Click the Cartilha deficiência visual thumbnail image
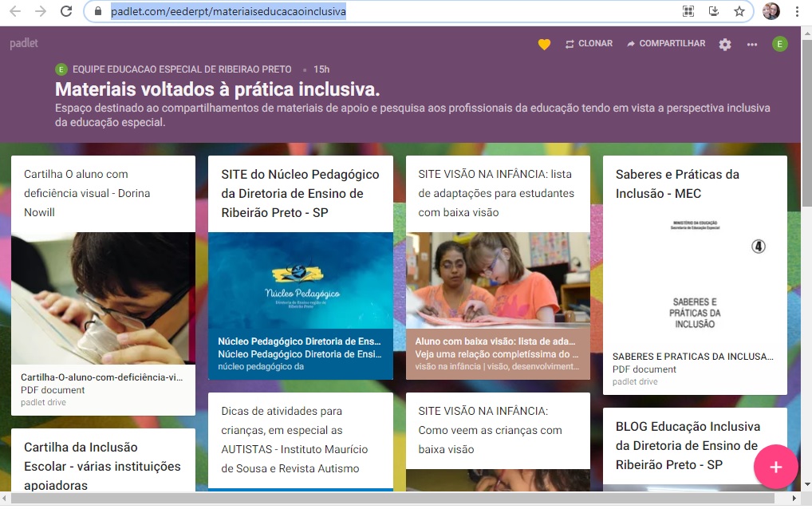Image resolution: width=812 pixels, height=509 pixels. (x=102, y=299)
